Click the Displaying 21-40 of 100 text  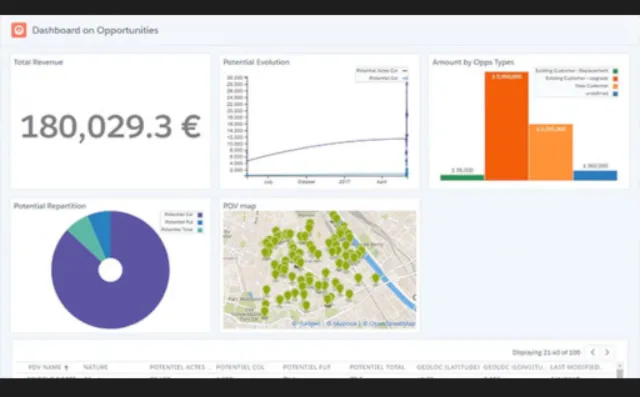[x=546, y=352]
